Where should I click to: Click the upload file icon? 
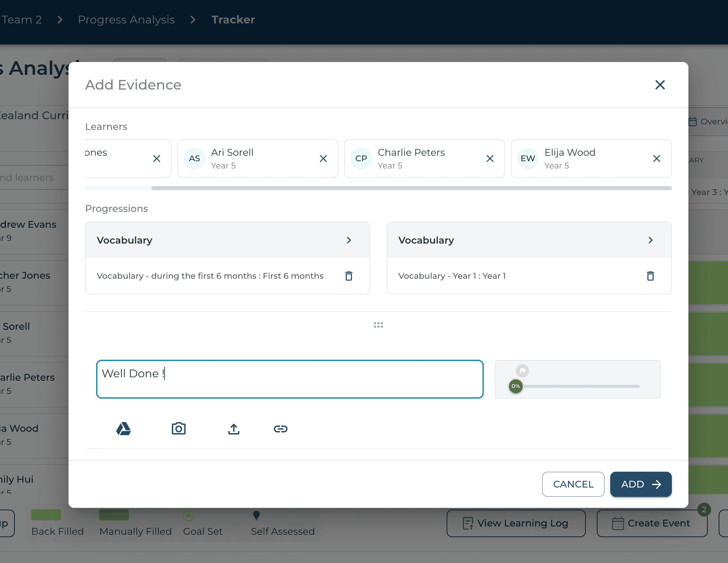point(233,429)
